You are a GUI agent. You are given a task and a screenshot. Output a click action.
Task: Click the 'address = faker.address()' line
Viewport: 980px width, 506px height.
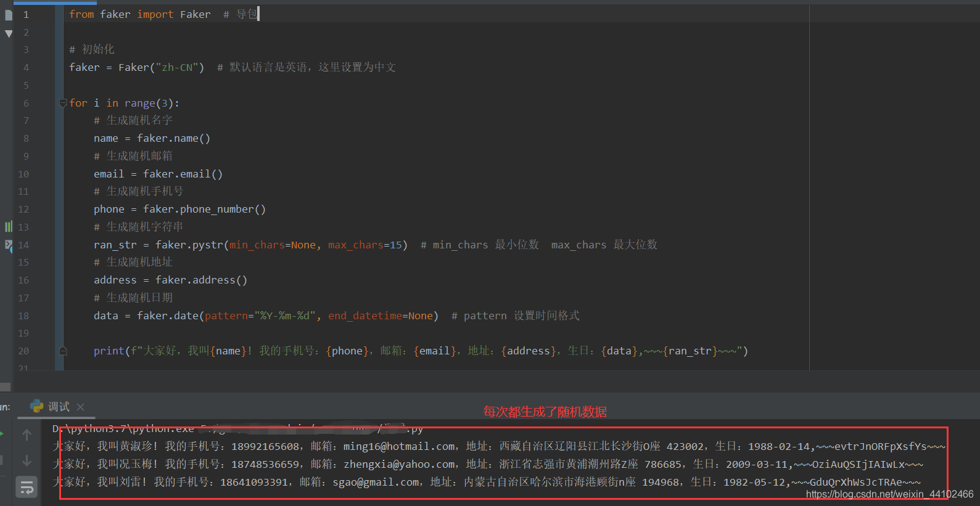coord(170,280)
